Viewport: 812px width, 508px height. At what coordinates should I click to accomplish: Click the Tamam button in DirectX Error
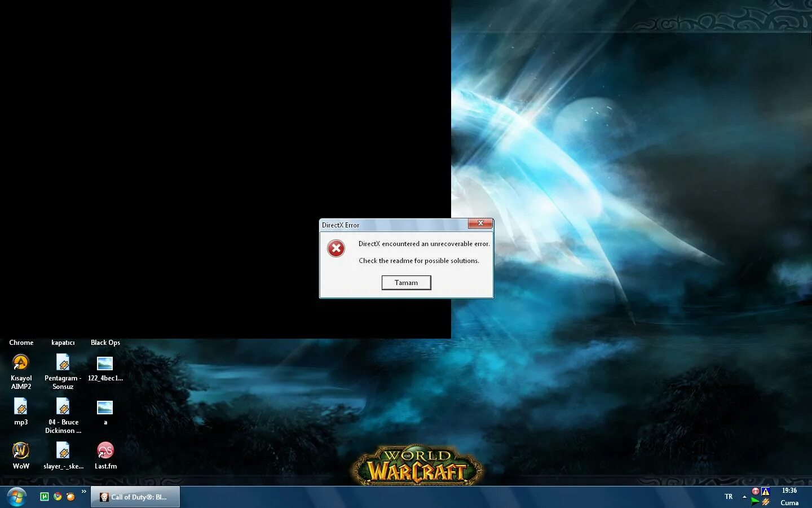pos(406,283)
